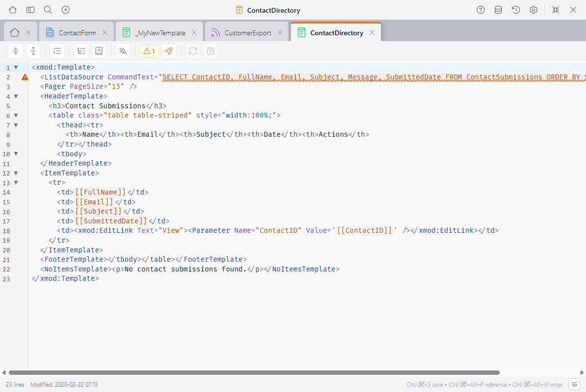Click the document page toolbar icon
Screen dimensions: 586x392
click(x=98, y=51)
